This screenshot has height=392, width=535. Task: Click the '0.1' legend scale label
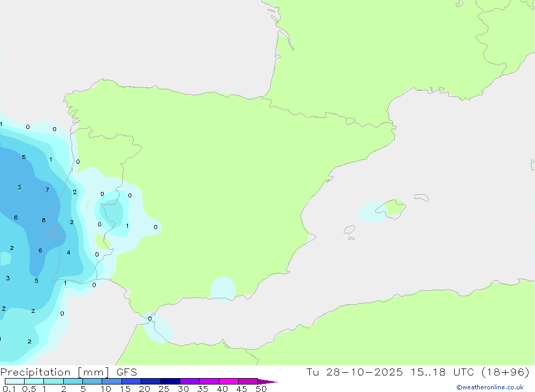[x=9, y=389]
